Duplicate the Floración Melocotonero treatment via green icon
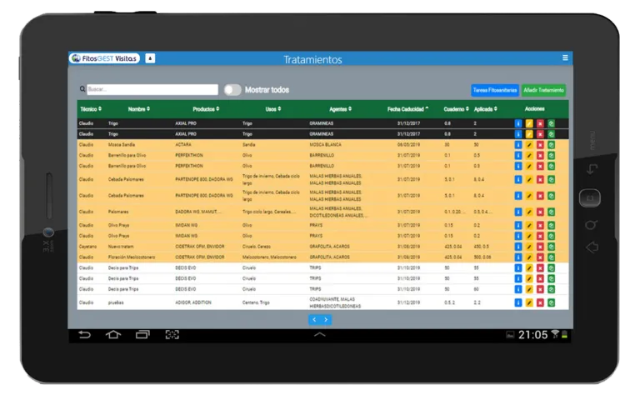Image resolution: width=640 pixels, height=400 pixels. click(x=551, y=257)
